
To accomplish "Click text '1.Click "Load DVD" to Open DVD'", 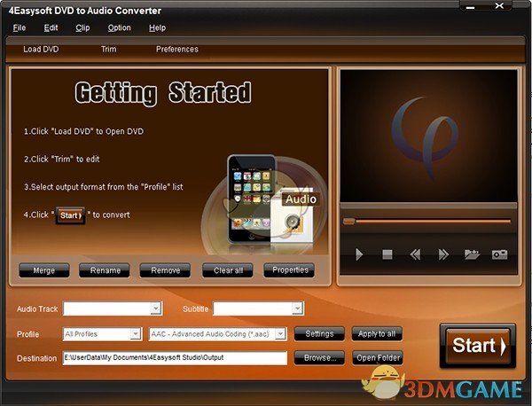I will coord(84,131).
